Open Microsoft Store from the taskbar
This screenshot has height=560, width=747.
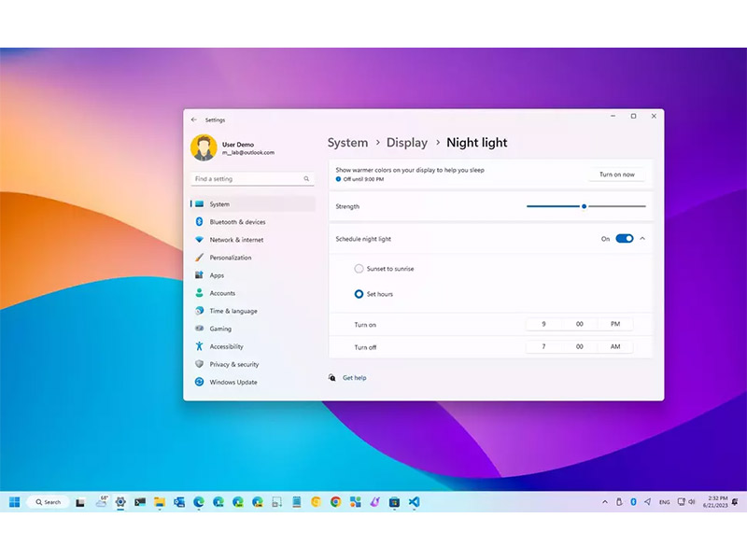pyautogui.click(x=394, y=502)
